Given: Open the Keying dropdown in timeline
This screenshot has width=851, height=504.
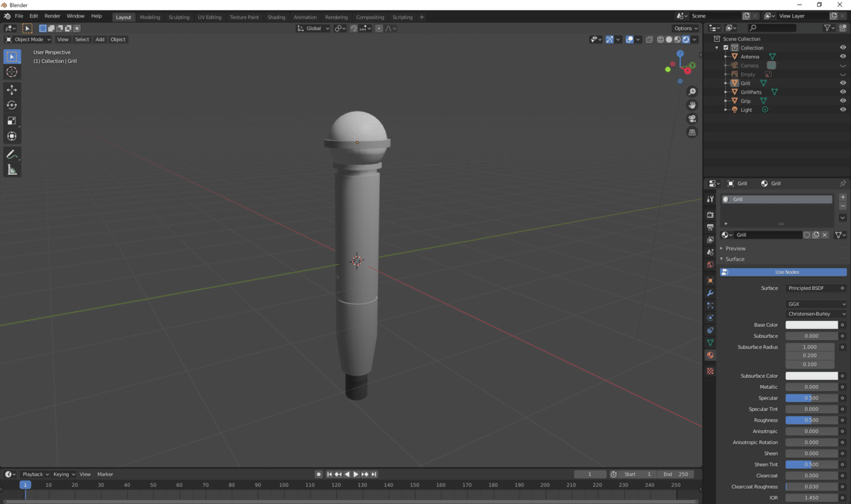Looking at the screenshot, I should 63,474.
